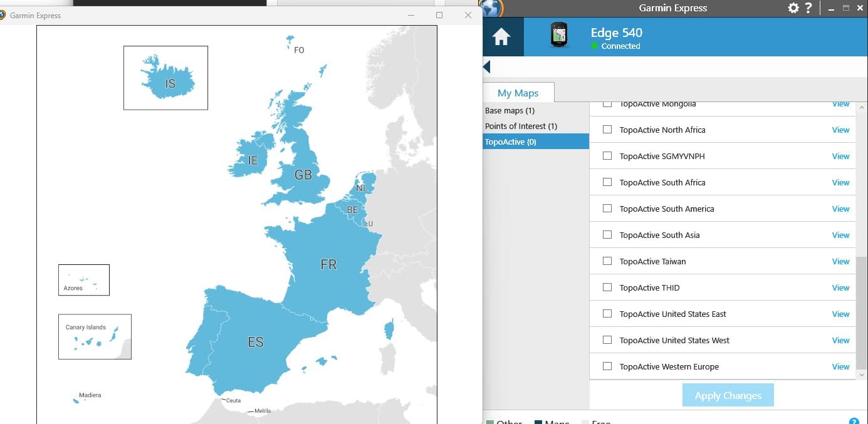Image resolution: width=868 pixels, height=424 pixels.
Task: Click Great Britain (GB) on the map
Action: click(x=303, y=175)
